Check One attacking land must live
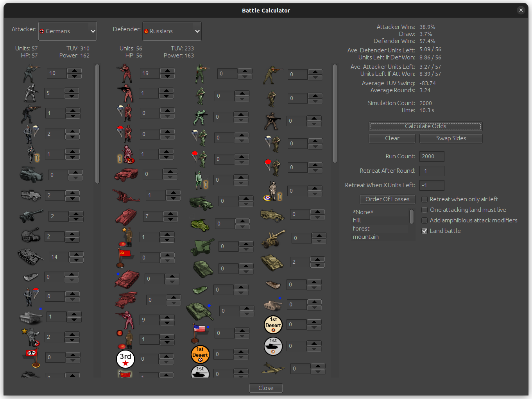The image size is (532, 399). click(425, 210)
